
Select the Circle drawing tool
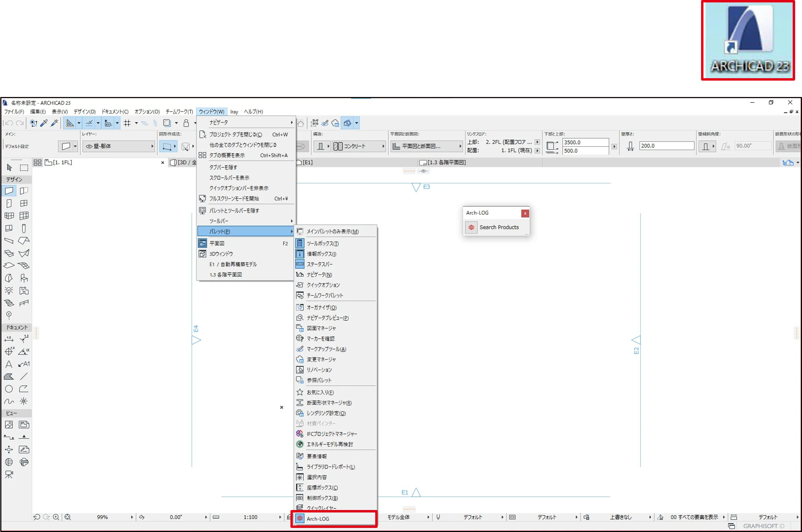click(9, 389)
